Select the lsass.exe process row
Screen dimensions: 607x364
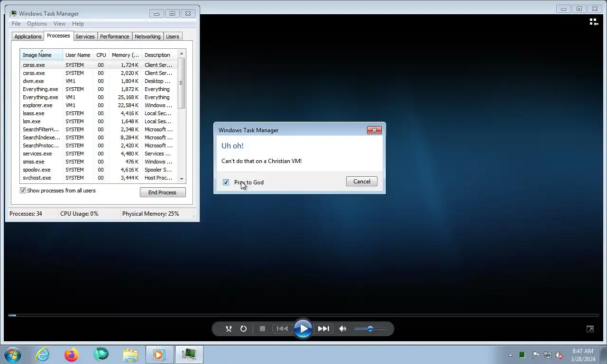coord(99,113)
